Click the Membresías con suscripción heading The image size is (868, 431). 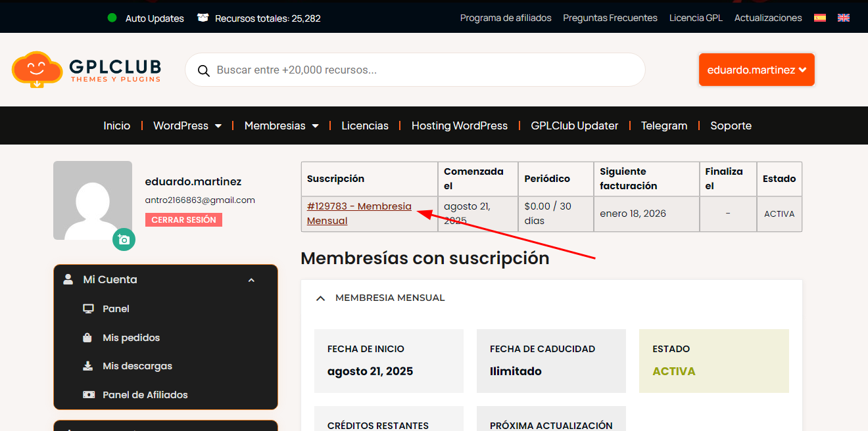pos(425,258)
